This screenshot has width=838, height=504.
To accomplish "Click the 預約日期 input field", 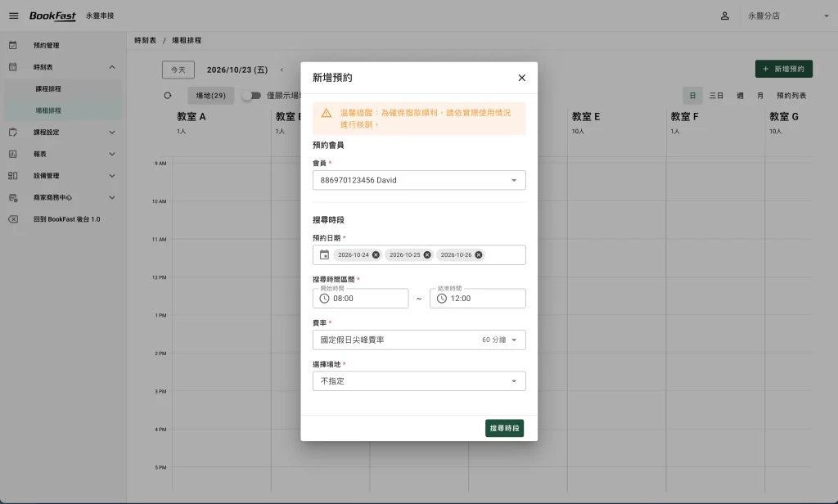I will [x=419, y=255].
